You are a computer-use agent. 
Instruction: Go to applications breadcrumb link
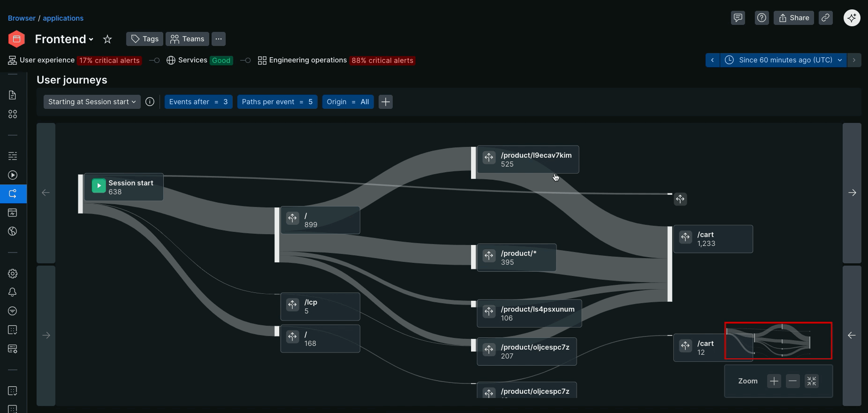(x=63, y=18)
